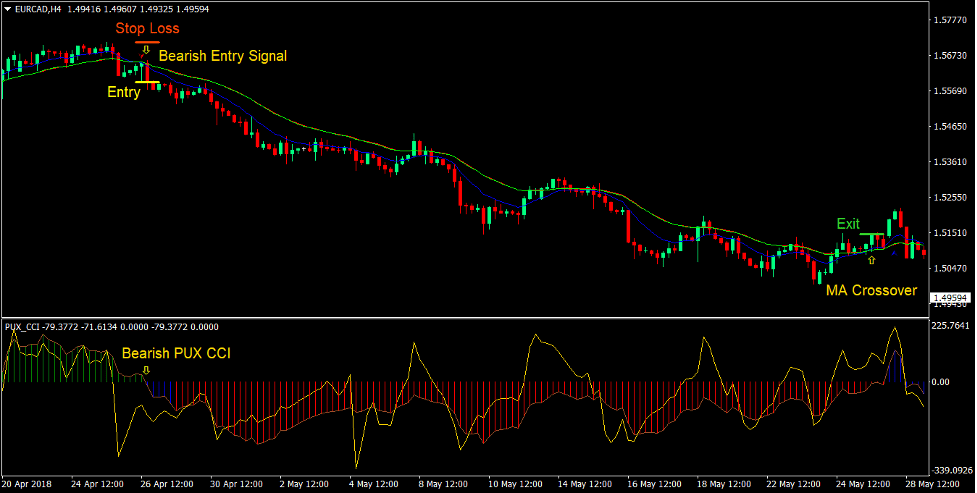Click the OHLC values 1.49416 1.49607 1.49325 1.49594
977x493 pixels.
[x=138, y=9]
